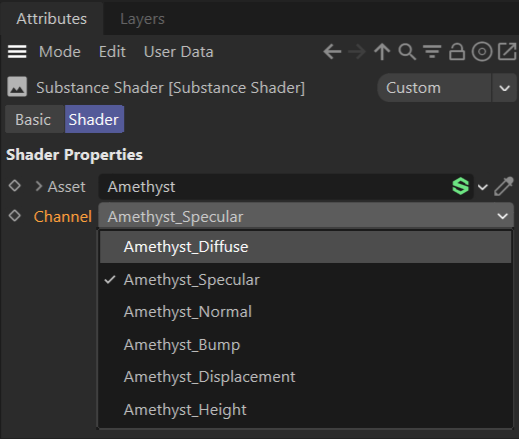Open the Mode menu
The height and width of the screenshot is (439, 519).
tap(60, 52)
